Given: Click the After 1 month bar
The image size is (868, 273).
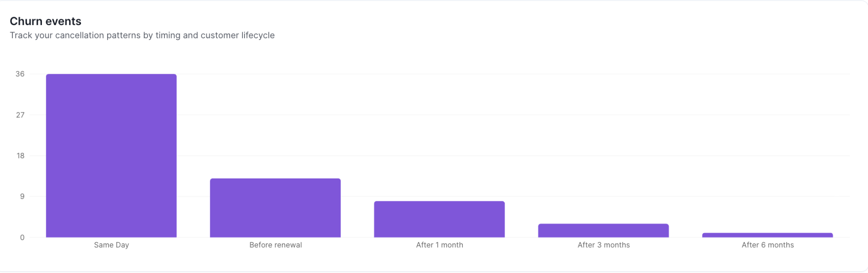Looking at the screenshot, I should [439, 219].
